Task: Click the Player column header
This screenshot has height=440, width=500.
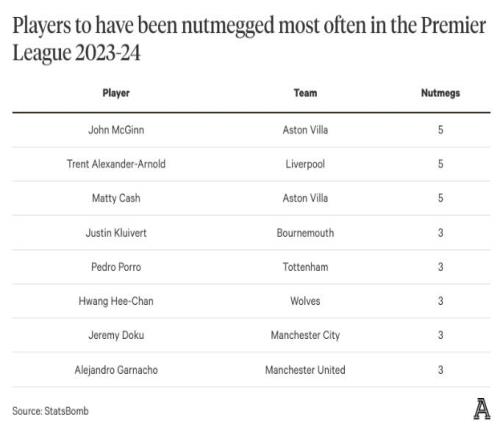Action: [116, 93]
